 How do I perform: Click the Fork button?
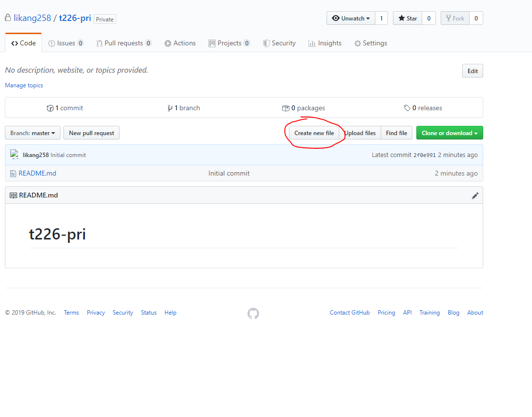(x=455, y=19)
